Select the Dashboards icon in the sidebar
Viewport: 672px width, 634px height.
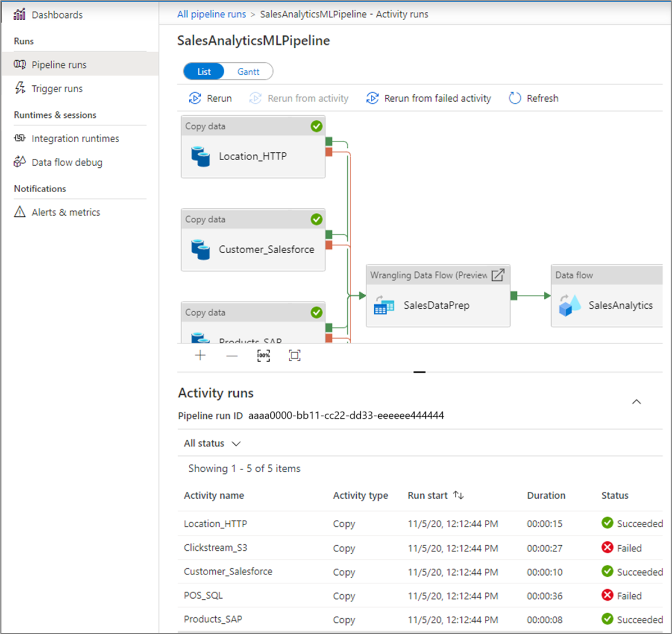coord(20,13)
